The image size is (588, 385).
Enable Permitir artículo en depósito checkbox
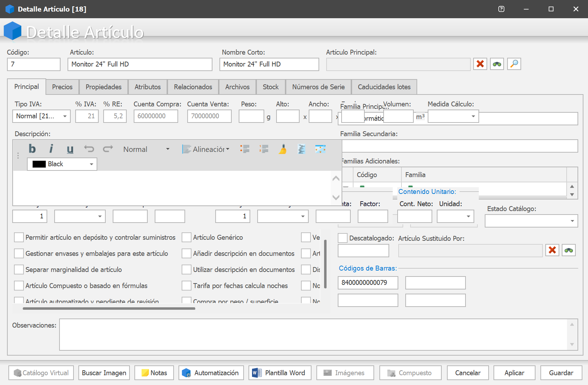pos(19,237)
